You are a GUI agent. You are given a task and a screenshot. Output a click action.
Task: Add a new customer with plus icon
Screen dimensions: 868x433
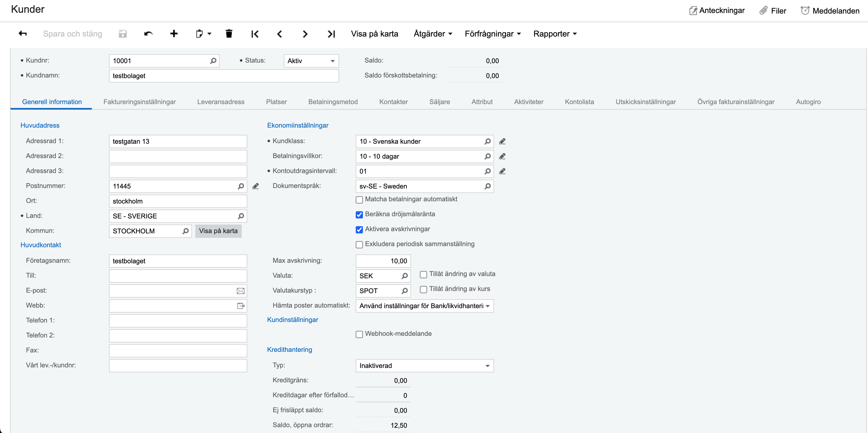[x=174, y=34]
